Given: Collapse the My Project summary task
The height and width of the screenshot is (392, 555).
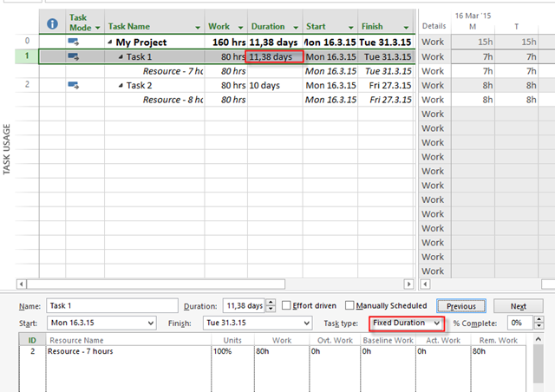Looking at the screenshot, I should point(110,42).
